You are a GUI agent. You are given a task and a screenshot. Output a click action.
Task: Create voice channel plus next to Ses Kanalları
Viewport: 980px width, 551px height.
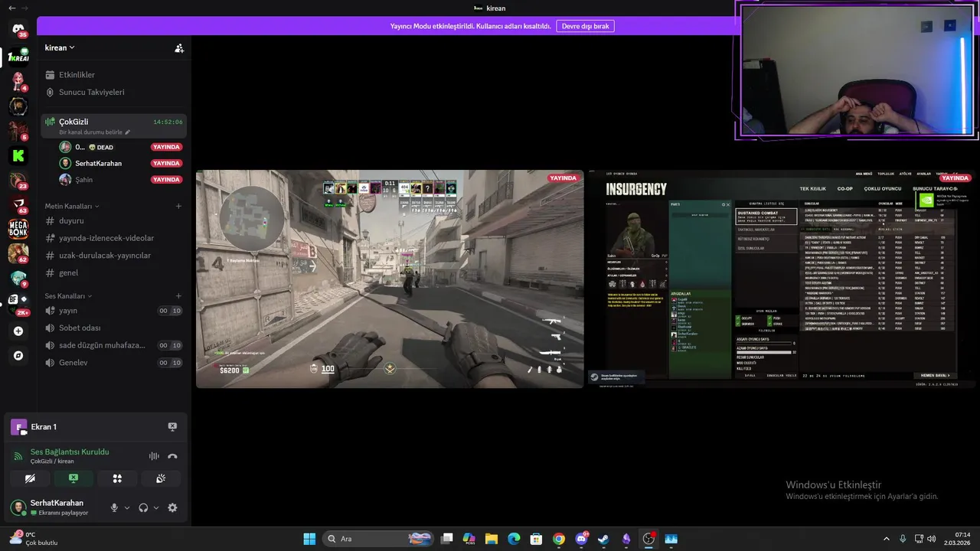(178, 295)
